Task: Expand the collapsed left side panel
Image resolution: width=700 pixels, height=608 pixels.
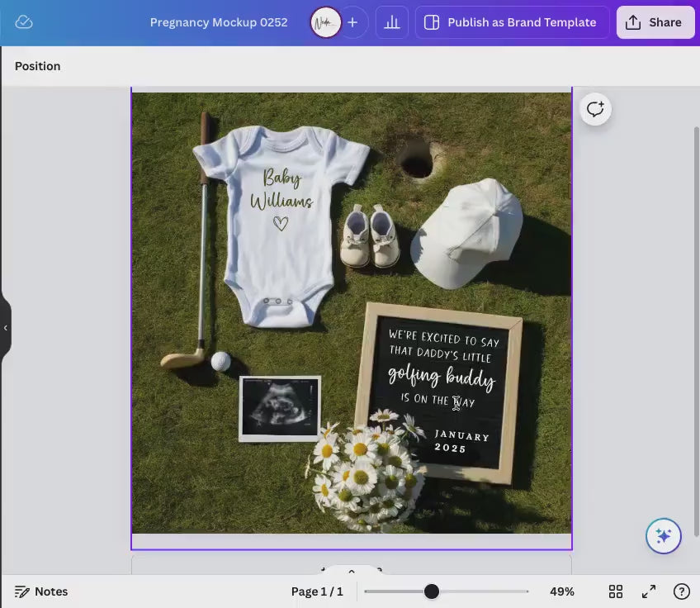Action: (6, 328)
